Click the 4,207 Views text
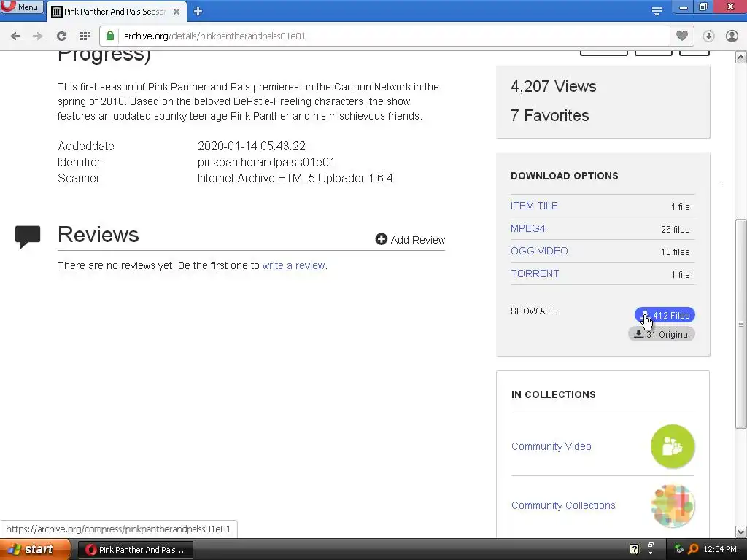 coord(554,86)
